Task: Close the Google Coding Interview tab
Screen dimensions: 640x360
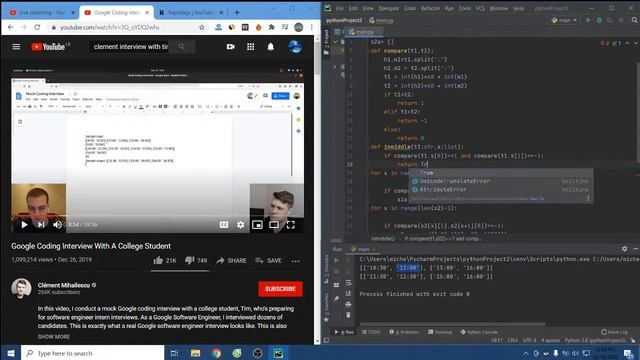Action: point(147,13)
